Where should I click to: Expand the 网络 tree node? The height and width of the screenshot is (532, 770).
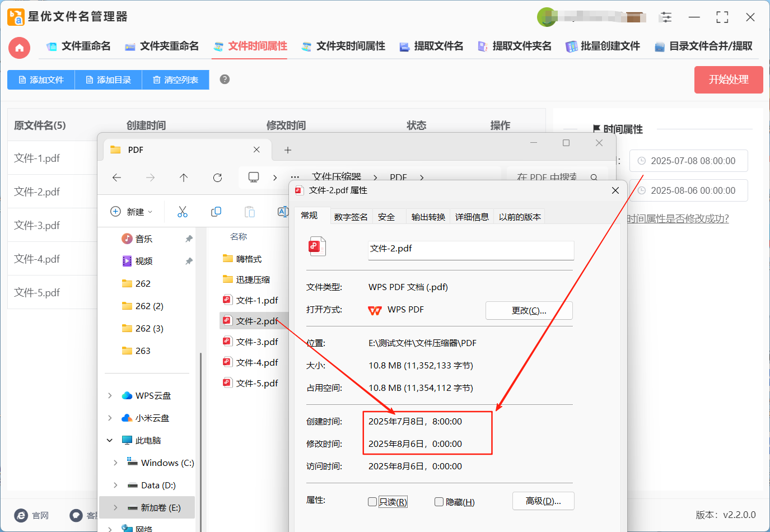click(110, 528)
